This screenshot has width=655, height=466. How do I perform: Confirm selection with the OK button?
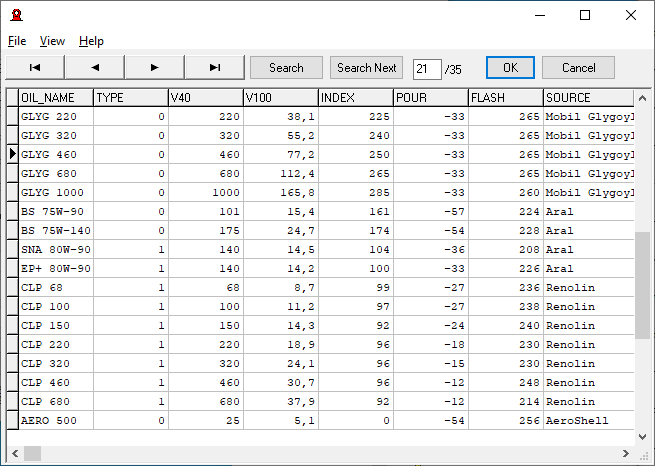(510, 68)
